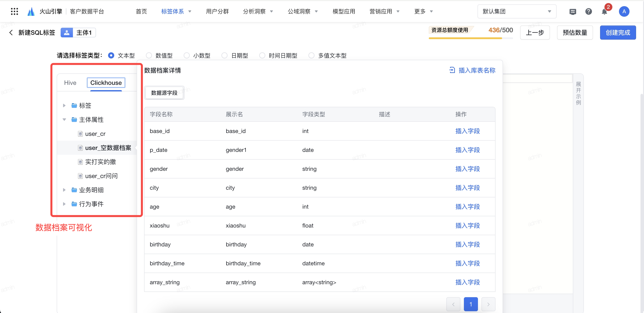The image size is (644, 313).
Task: Select the 小数型 tag type radio
Action: pyautogui.click(x=186, y=55)
